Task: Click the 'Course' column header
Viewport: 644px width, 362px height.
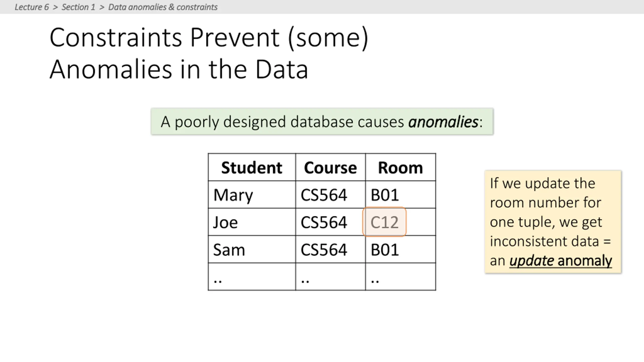Action: pyautogui.click(x=330, y=167)
